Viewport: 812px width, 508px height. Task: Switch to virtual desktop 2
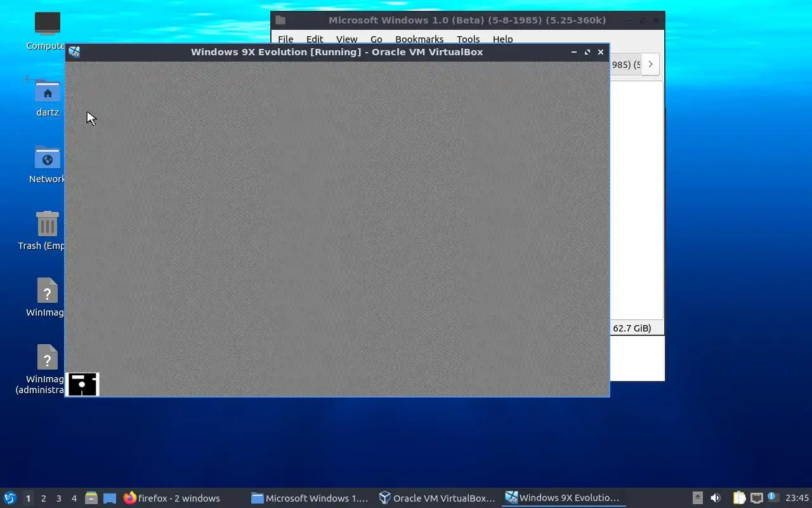[x=43, y=498]
